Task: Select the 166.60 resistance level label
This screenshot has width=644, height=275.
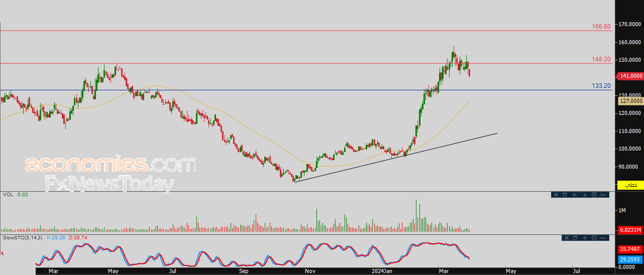Action: coord(601,26)
